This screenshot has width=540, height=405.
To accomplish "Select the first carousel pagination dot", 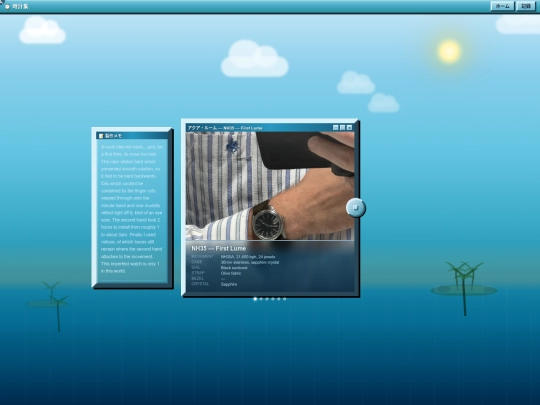I will [x=255, y=299].
